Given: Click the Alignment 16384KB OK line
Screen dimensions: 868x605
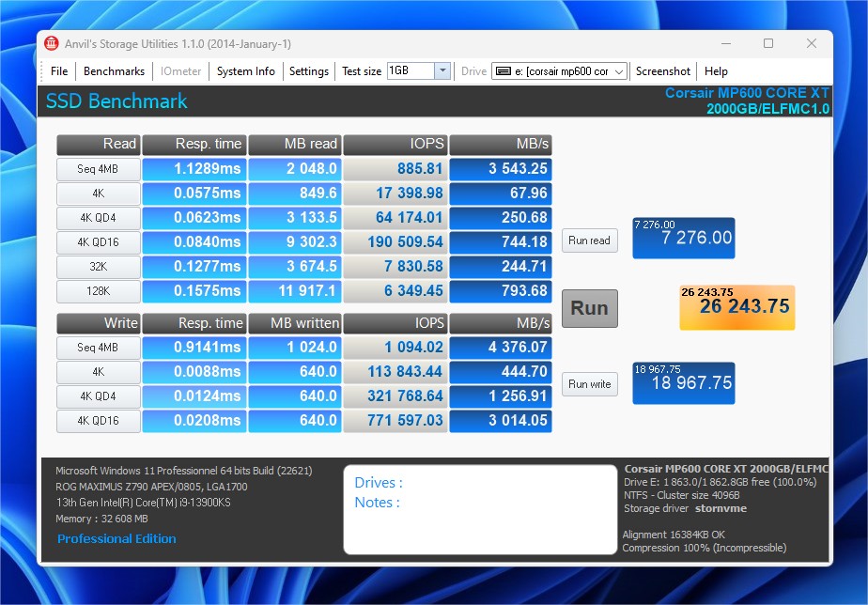Looking at the screenshot, I should pos(674,535).
